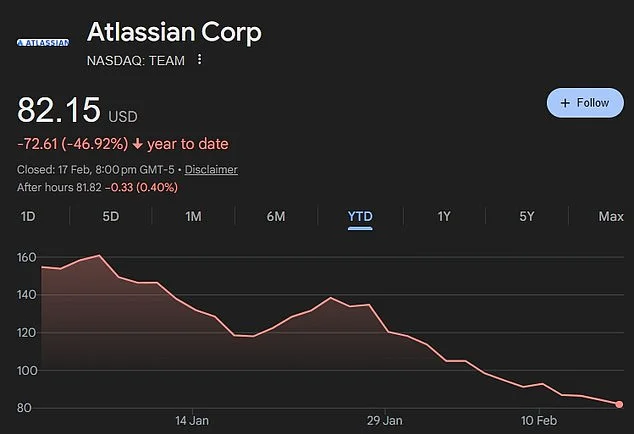Select the 5D range tab
This screenshot has width=634, height=434.
click(x=111, y=216)
